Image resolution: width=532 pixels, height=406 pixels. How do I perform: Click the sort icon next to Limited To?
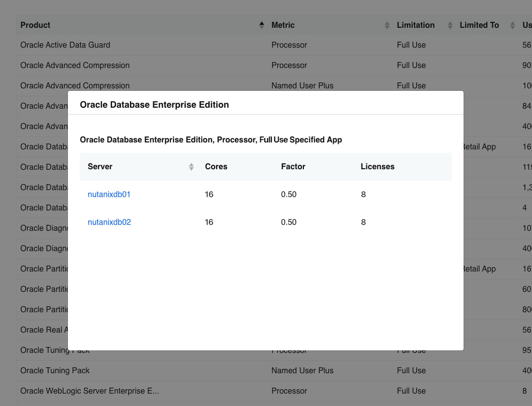tap(513, 25)
